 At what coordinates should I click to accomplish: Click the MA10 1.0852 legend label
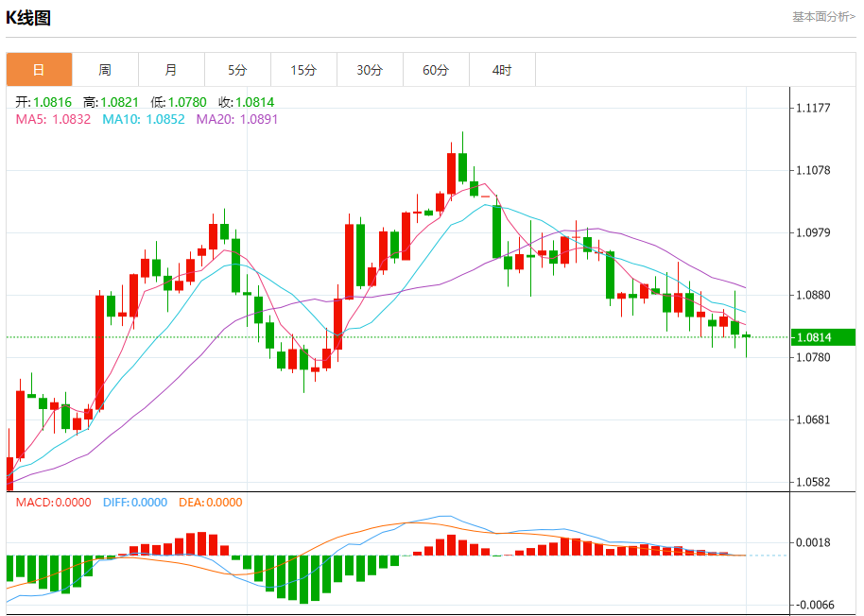click(x=144, y=119)
